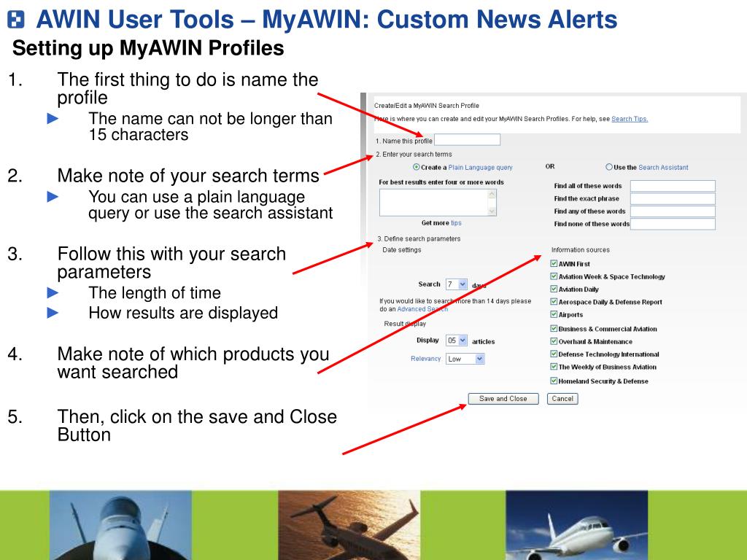Open the Advanced Search link
Screen dimensions: 747x560
click(422, 309)
